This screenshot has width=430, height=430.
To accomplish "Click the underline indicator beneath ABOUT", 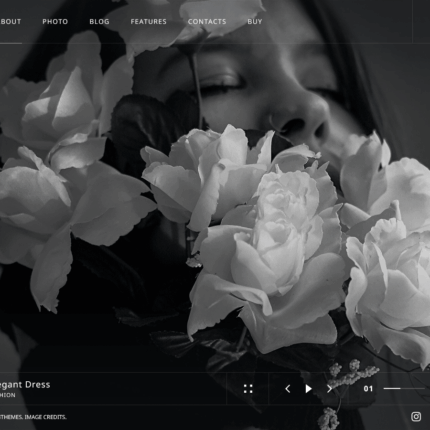I will 11,43.
